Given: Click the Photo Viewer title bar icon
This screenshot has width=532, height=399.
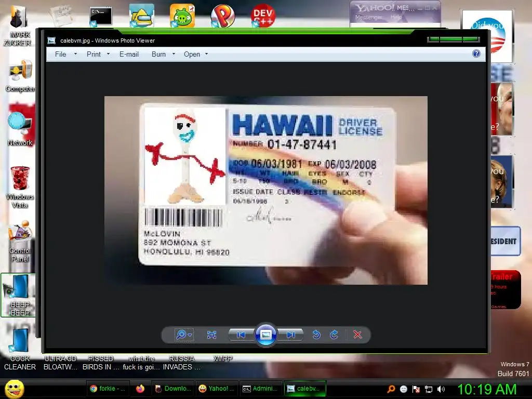Looking at the screenshot, I should (x=51, y=41).
